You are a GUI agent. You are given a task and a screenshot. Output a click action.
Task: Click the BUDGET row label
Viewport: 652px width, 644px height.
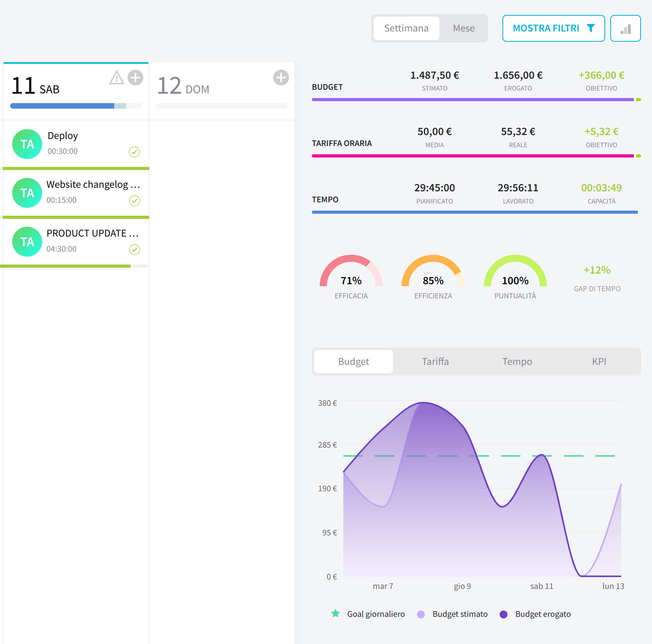pos(327,87)
